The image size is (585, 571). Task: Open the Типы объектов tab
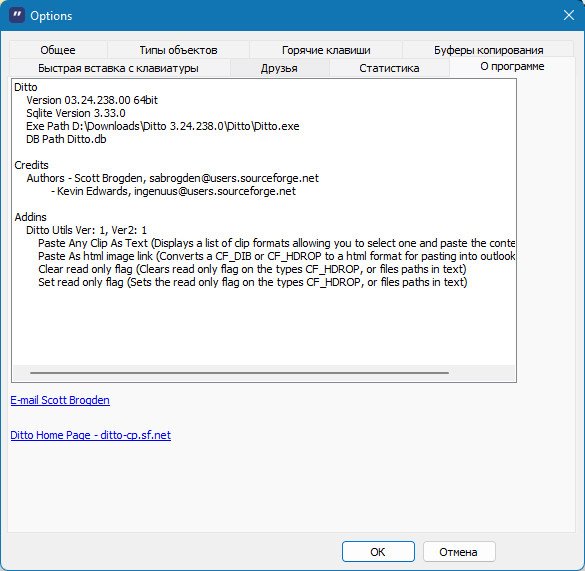pos(178,50)
